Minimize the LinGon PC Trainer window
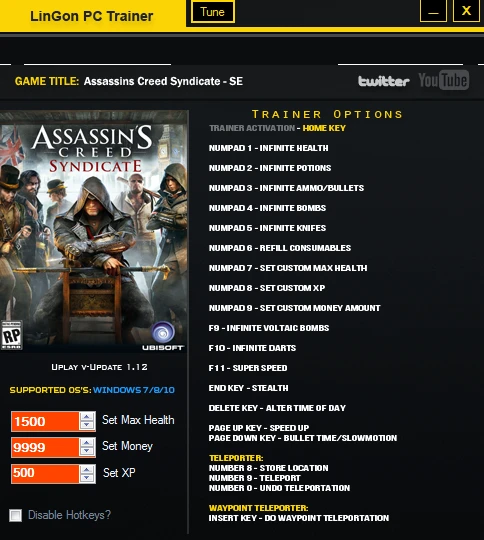 (433, 11)
